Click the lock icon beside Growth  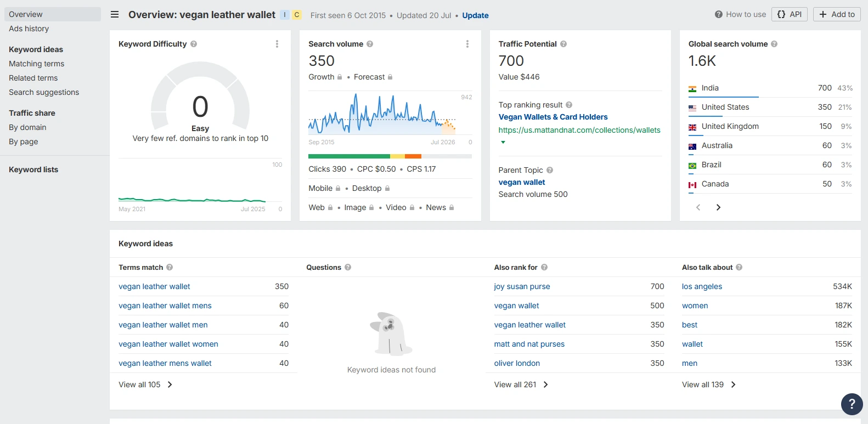(340, 77)
